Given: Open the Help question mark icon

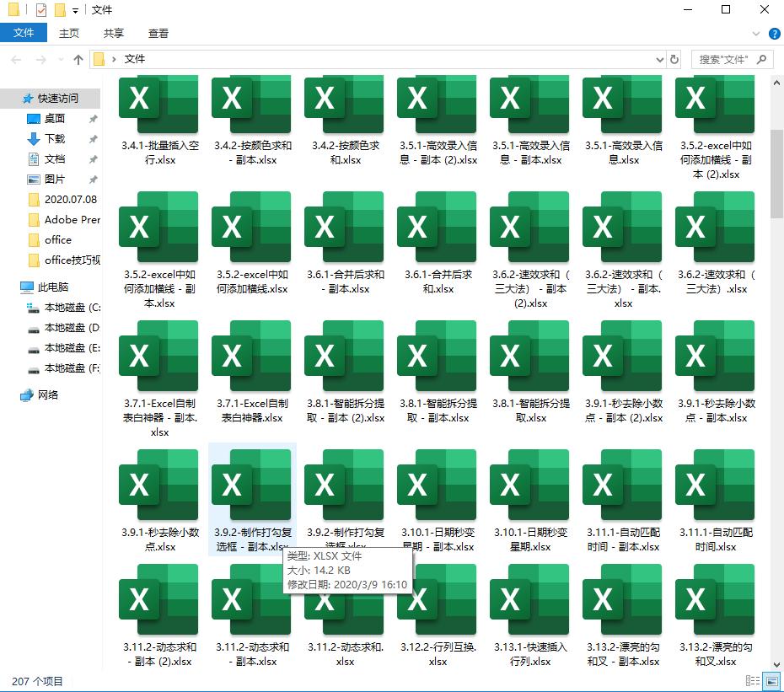Looking at the screenshot, I should pyautogui.click(x=774, y=34).
